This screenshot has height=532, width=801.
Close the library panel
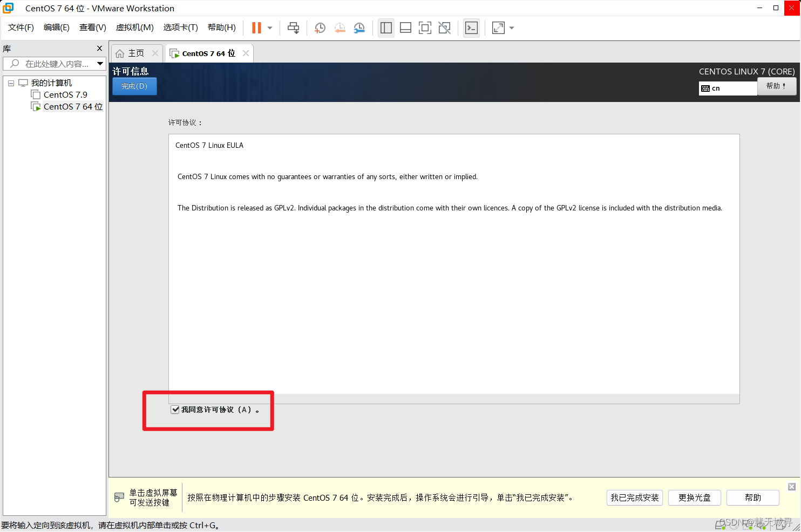(x=99, y=49)
